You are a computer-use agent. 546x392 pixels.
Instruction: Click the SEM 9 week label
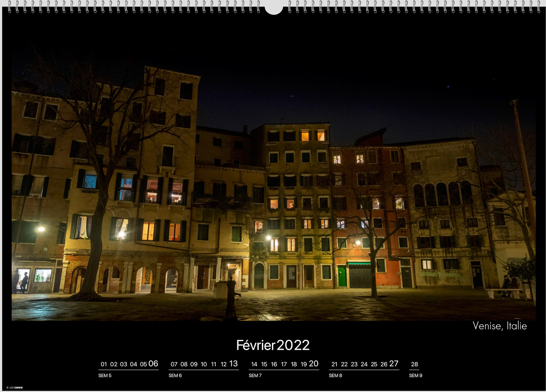click(x=415, y=376)
